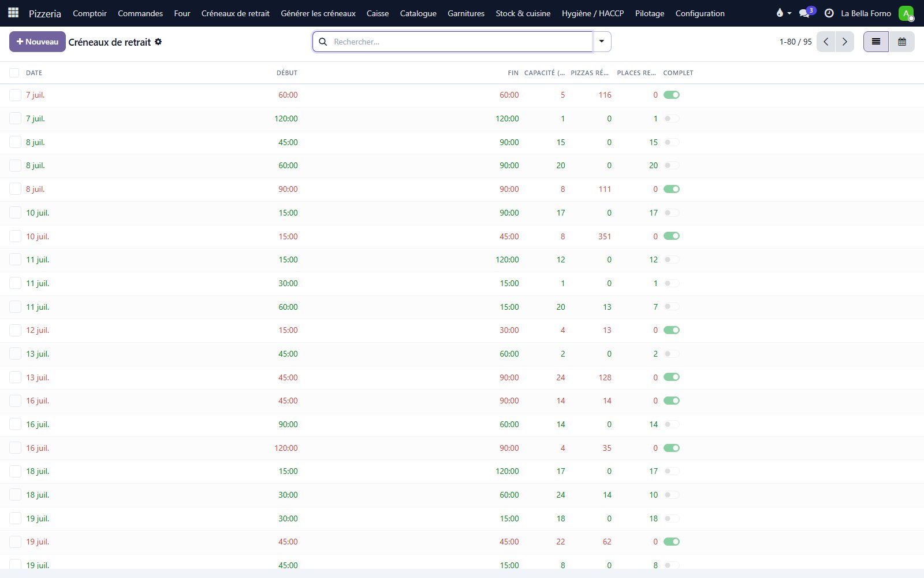Open the Générer les créneaux menu

coord(318,13)
